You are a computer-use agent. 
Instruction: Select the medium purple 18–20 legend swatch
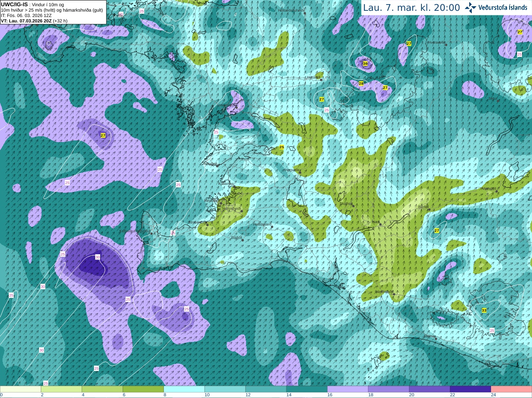pyautogui.click(x=389, y=389)
